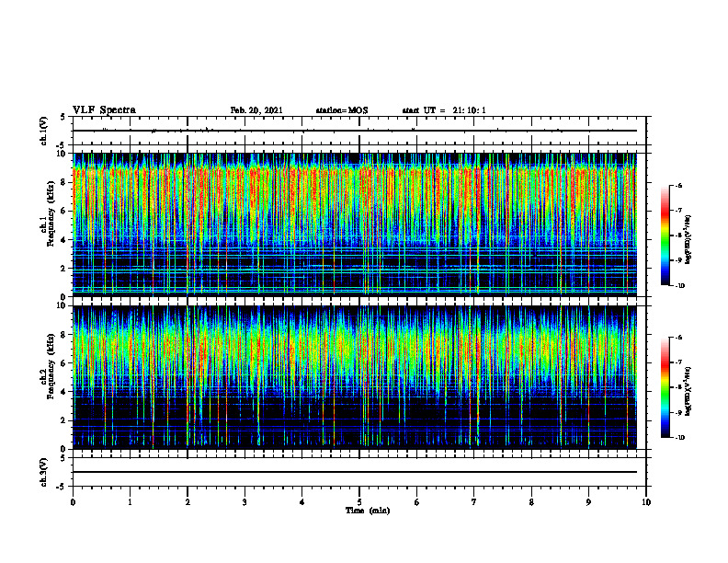The height and width of the screenshot is (563, 728).
Task: Click inside the ch.2 spectrogram panel
Action: coord(355,377)
